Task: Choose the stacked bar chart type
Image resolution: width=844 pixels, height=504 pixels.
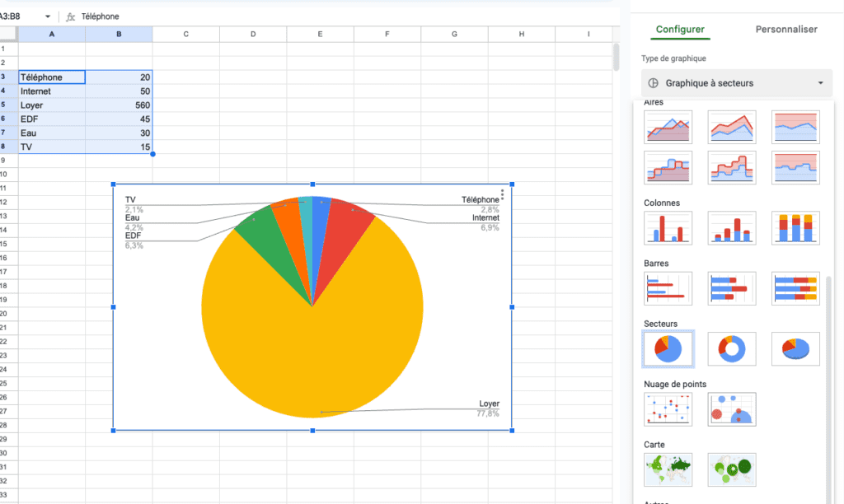Action: [x=732, y=288]
